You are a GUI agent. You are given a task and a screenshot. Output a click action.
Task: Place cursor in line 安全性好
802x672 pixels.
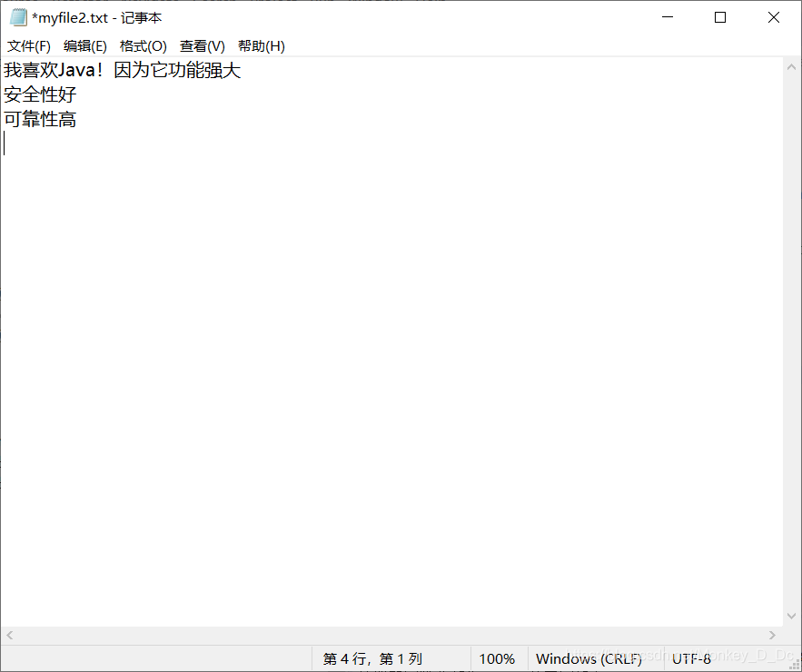tap(40, 94)
